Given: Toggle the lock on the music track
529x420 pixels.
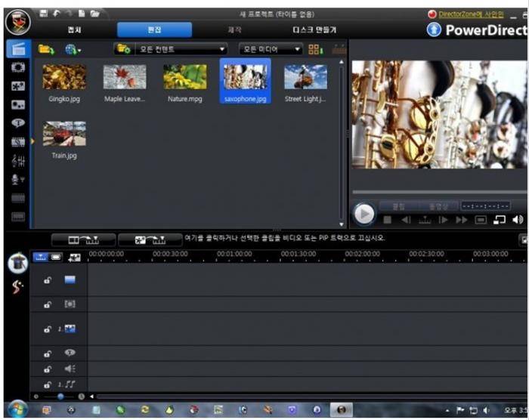Looking at the screenshot, I should (48, 384).
